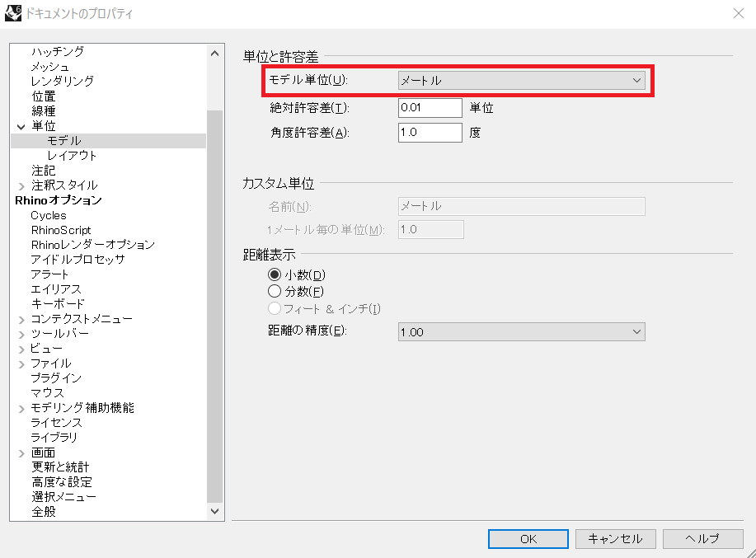Click the キャンセル button
The width and height of the screenshot is (756, 558).
[615, 539]
